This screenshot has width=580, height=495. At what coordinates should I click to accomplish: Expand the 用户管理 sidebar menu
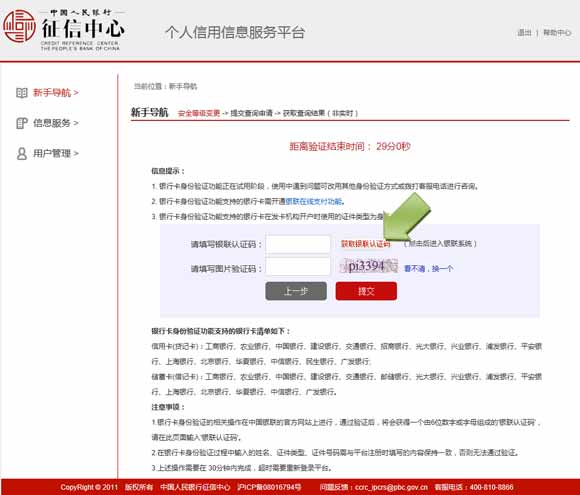(x=55, y=153)
